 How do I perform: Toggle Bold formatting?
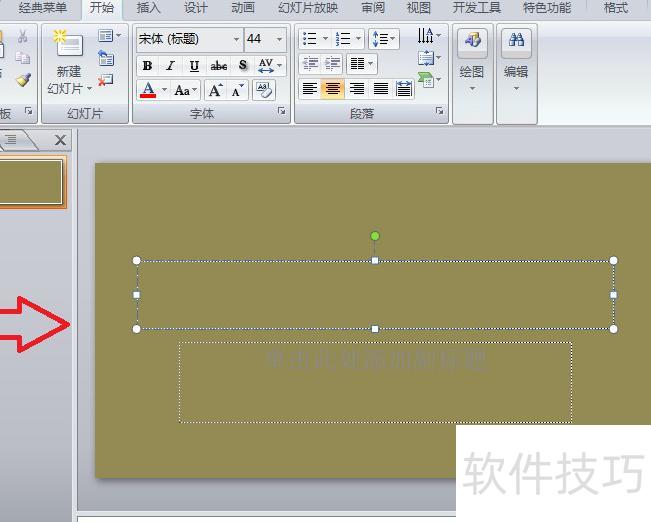tap(147, 66)
